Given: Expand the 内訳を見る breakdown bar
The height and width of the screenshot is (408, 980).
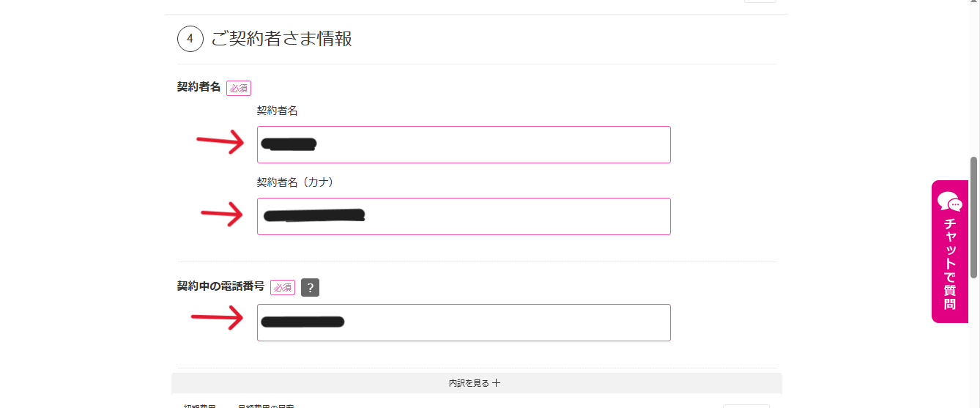Looking at the screenshot, I should click(x=476, y=383).
